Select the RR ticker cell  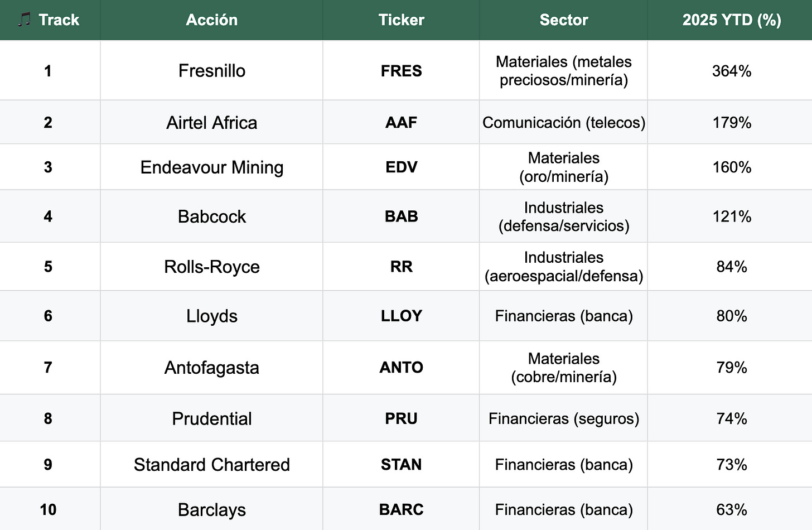pyautogui.click(x=401, y=267)
